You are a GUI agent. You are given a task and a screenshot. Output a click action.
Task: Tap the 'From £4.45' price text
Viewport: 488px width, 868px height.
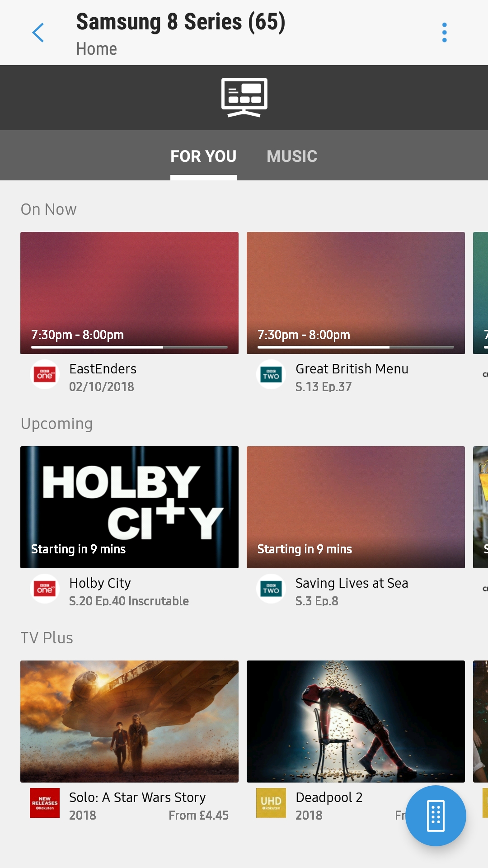point(199,815)
